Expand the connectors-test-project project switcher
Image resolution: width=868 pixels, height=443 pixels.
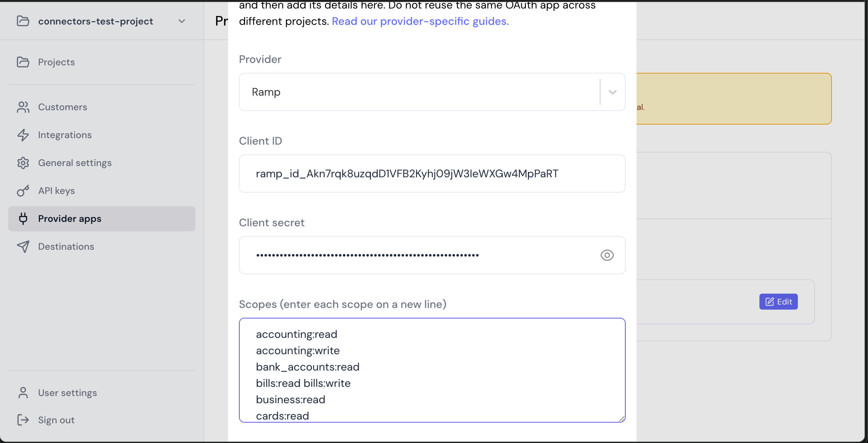pyautogui.click(x=101, y=21)
